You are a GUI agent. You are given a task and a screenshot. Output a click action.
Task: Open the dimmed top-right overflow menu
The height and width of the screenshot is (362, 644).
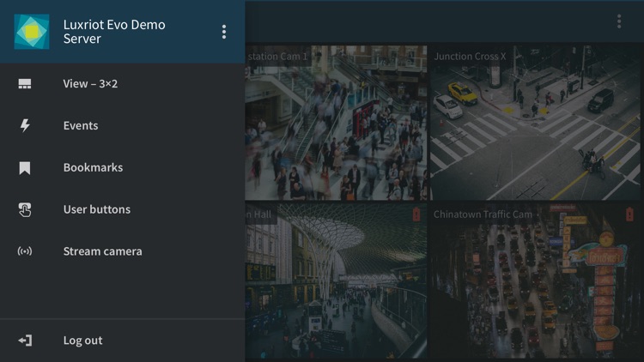(x=619, y=21)
